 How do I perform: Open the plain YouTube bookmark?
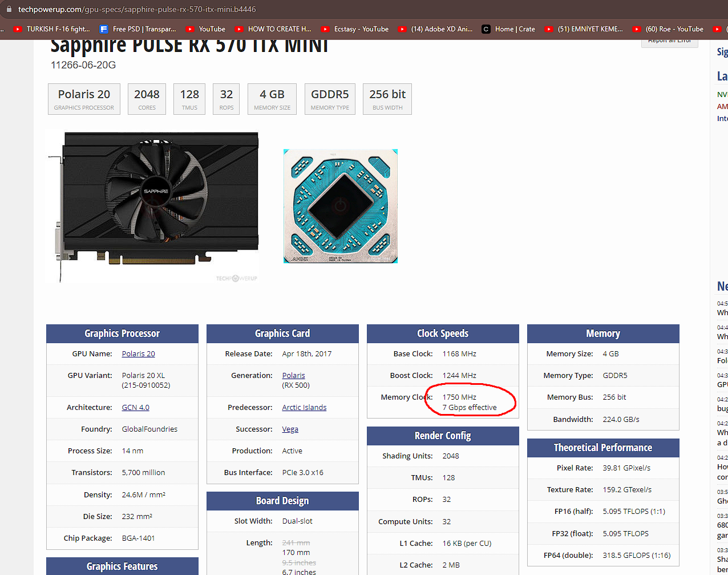tap(205, 29)
